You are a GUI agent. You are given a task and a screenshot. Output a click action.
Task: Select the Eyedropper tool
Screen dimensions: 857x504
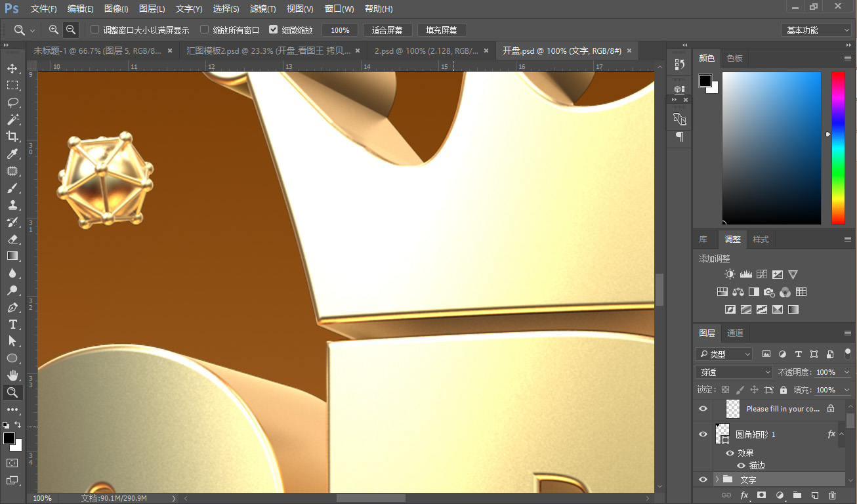(x=12, y=154)
